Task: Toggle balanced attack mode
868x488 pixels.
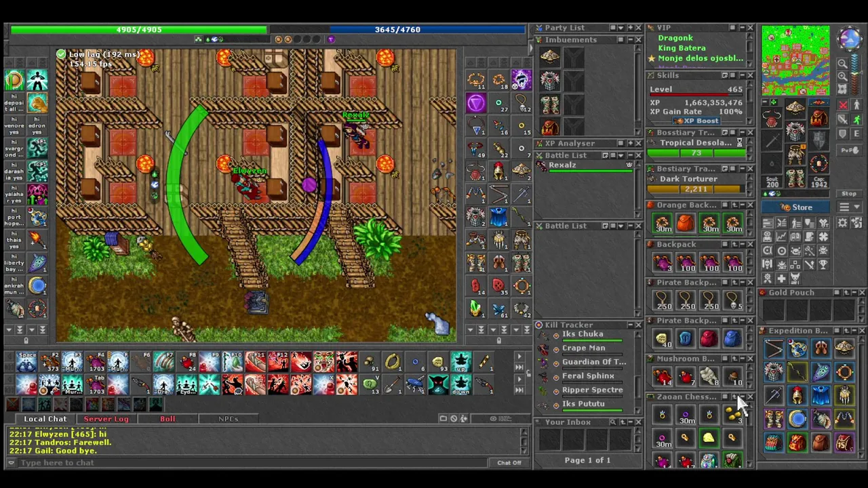Action: click(x=843, y=120)
